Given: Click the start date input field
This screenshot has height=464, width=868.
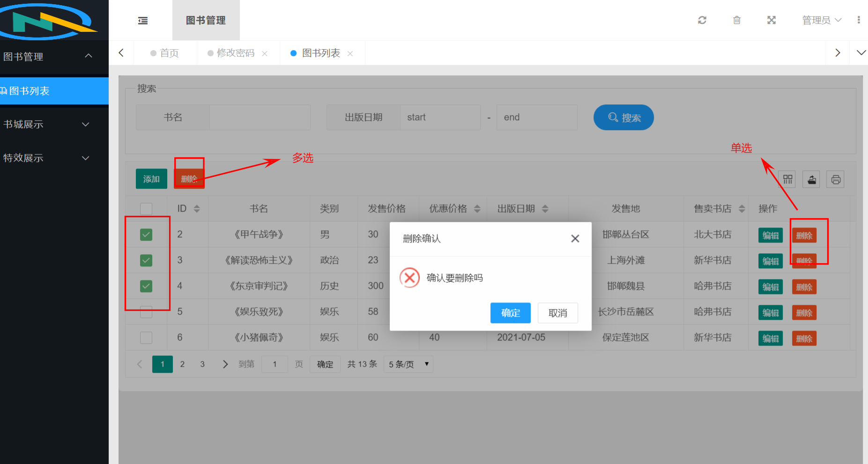Looking at the screenshot, I should pyautogui.click(x=440, y=117).
